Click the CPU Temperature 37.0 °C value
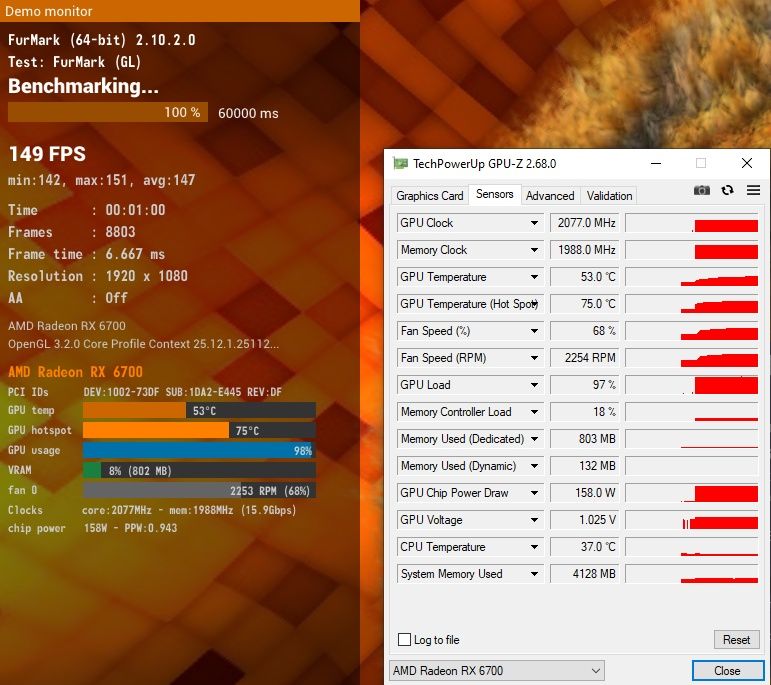 (584, 547)
